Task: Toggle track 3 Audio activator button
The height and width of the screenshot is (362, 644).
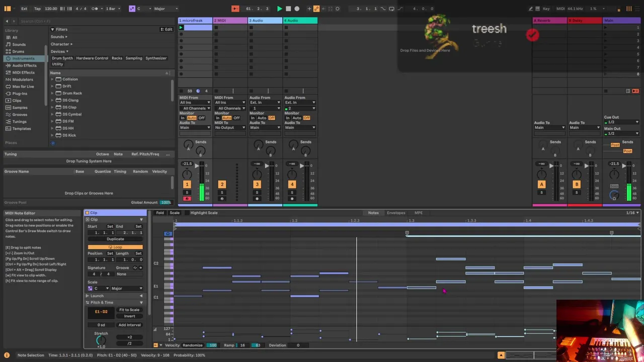Action: coord(257,185)
